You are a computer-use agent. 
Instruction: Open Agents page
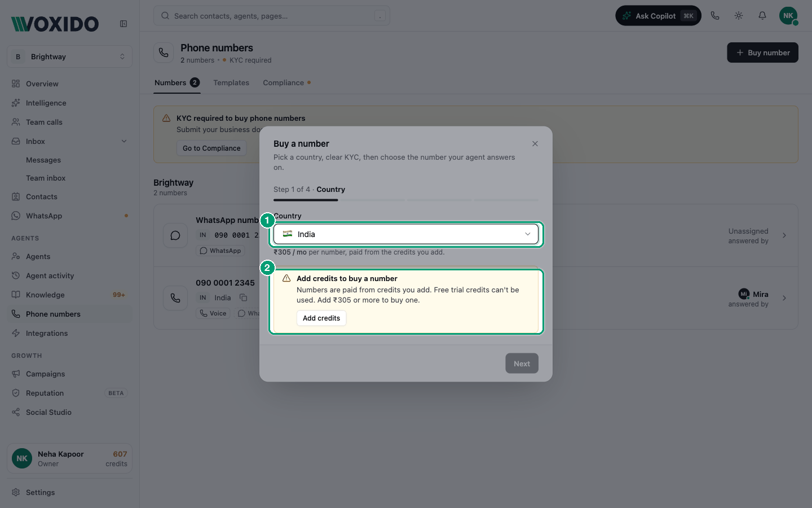(70, 256)
